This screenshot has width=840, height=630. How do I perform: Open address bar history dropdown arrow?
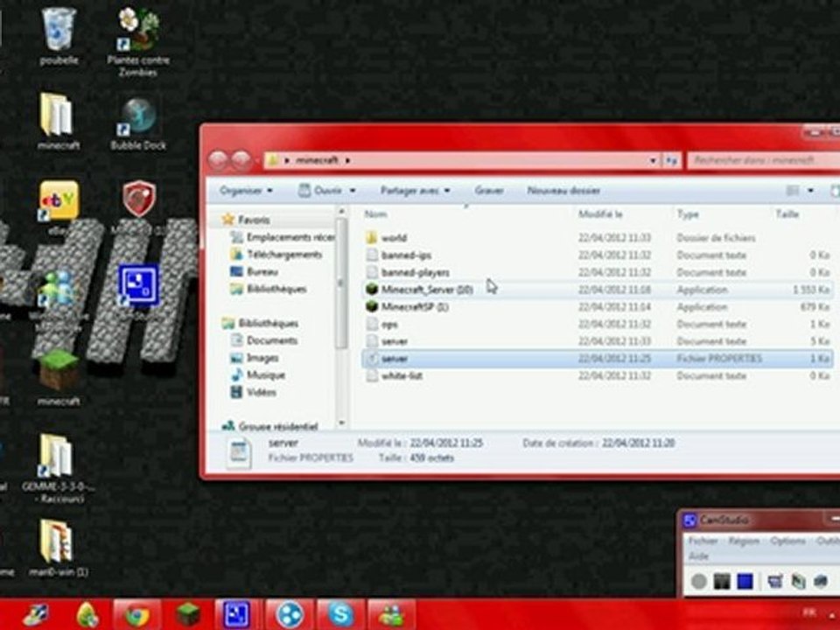653,160
